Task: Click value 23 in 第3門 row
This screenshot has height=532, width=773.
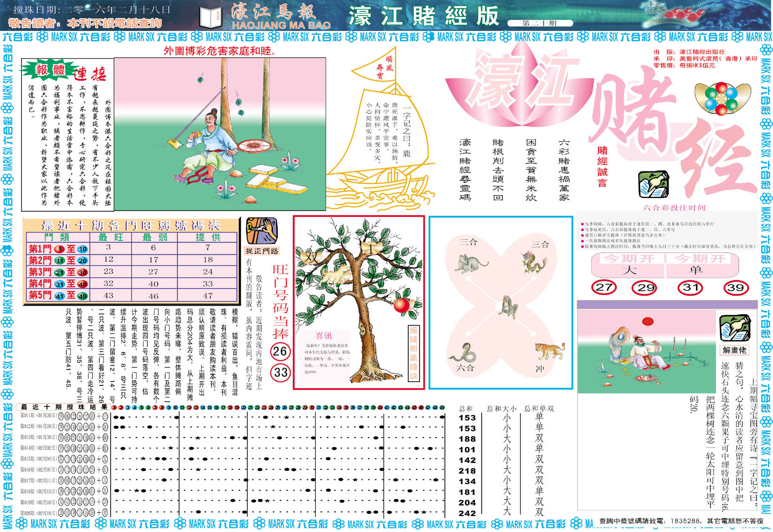Action: coord(109,272)
